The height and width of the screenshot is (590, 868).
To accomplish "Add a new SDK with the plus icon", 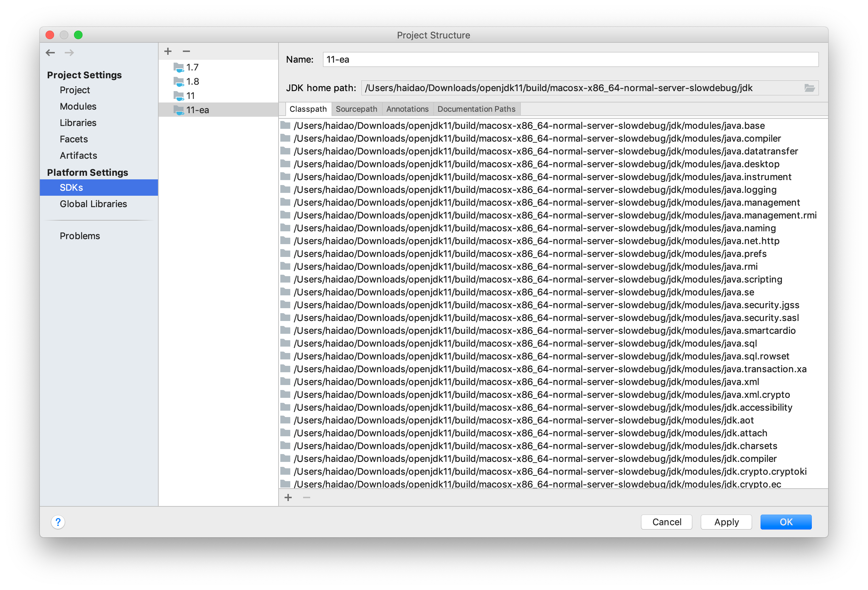I will [168, 51].
